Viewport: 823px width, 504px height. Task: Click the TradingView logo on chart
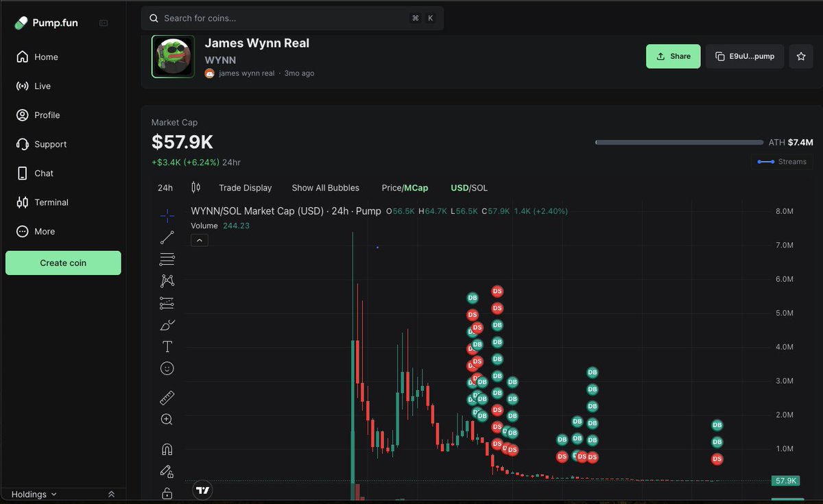coord(202,490)
